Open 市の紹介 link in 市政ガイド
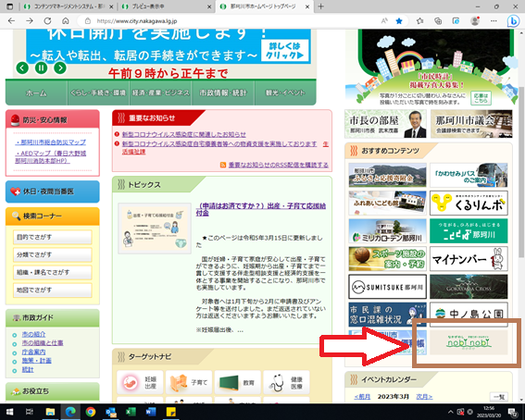This screenshot has height=420, width=525. click(x=33, y=334)
